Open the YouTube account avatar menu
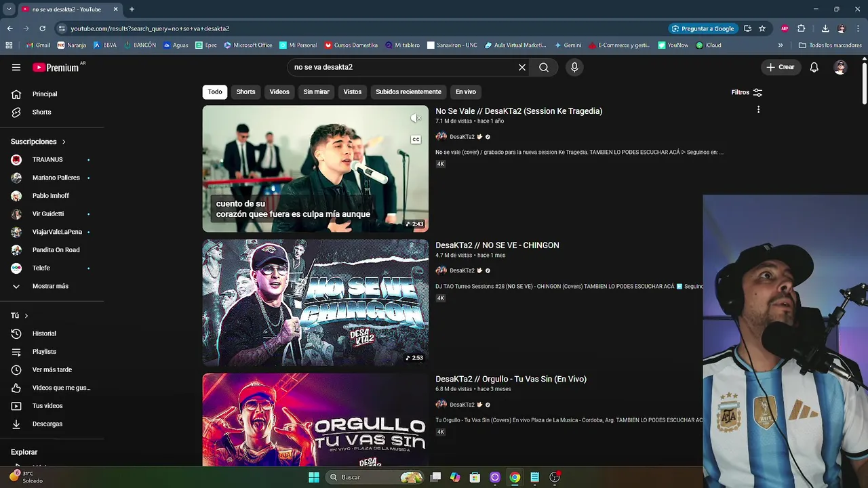 click(x=840, y=67)
